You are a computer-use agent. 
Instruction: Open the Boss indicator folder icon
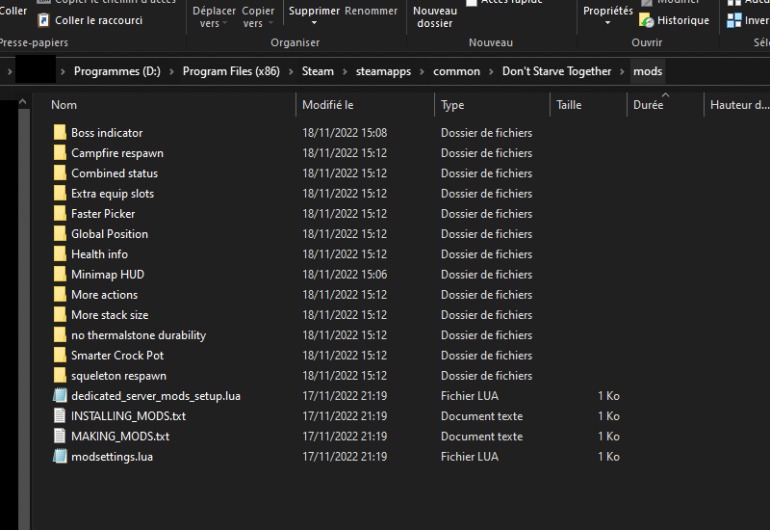click(59, 133)
